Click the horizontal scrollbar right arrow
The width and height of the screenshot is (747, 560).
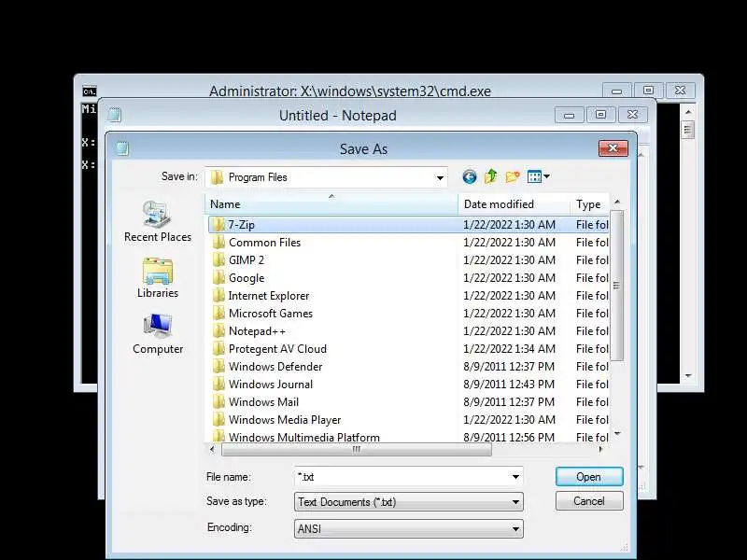click(x=600, y=449)
